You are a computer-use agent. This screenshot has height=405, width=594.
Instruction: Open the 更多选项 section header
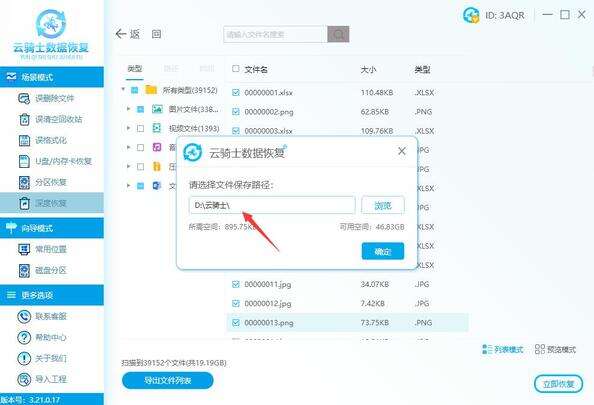click(x=52, y=295)
